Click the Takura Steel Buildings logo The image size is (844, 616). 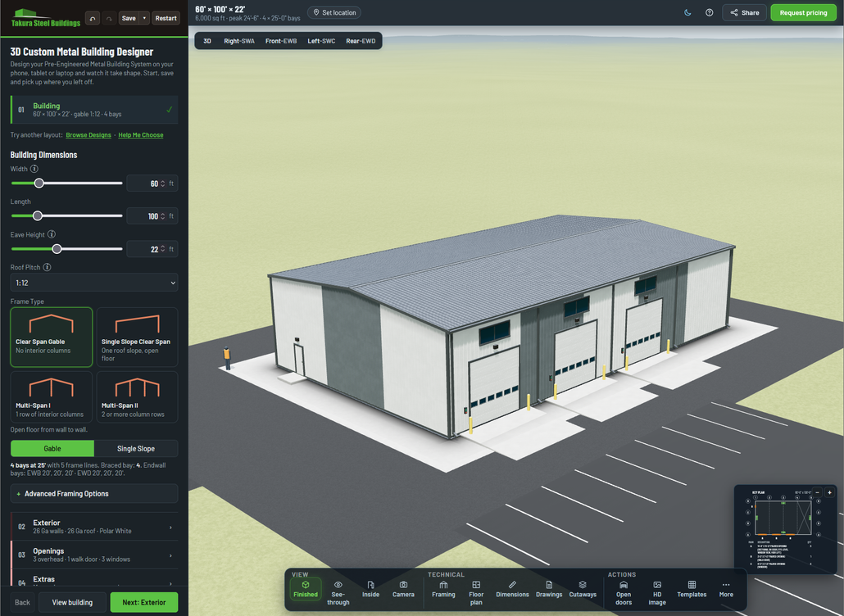click(x=46, y=18)
